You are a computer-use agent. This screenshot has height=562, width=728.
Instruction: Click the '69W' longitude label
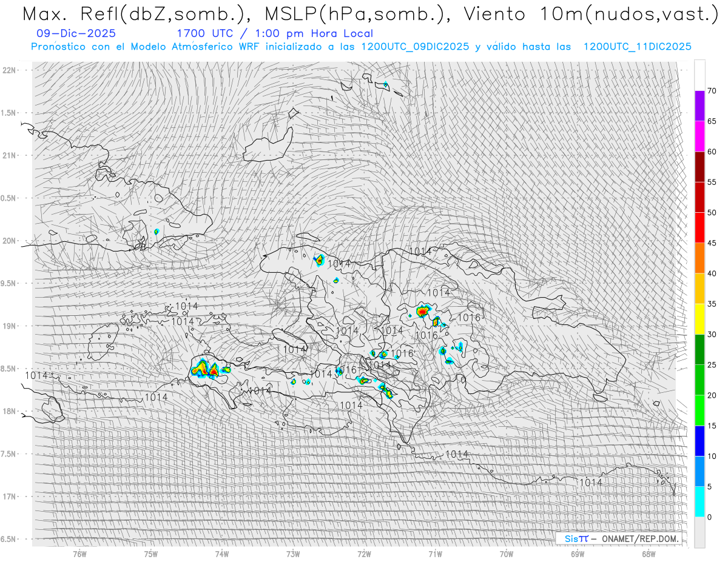(578, 554)
